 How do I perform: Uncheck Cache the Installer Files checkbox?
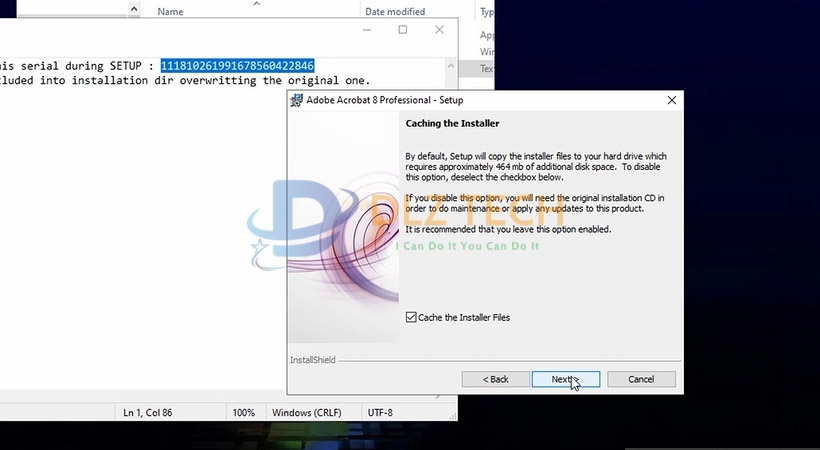pyautogui.click(x=411, y=317)
